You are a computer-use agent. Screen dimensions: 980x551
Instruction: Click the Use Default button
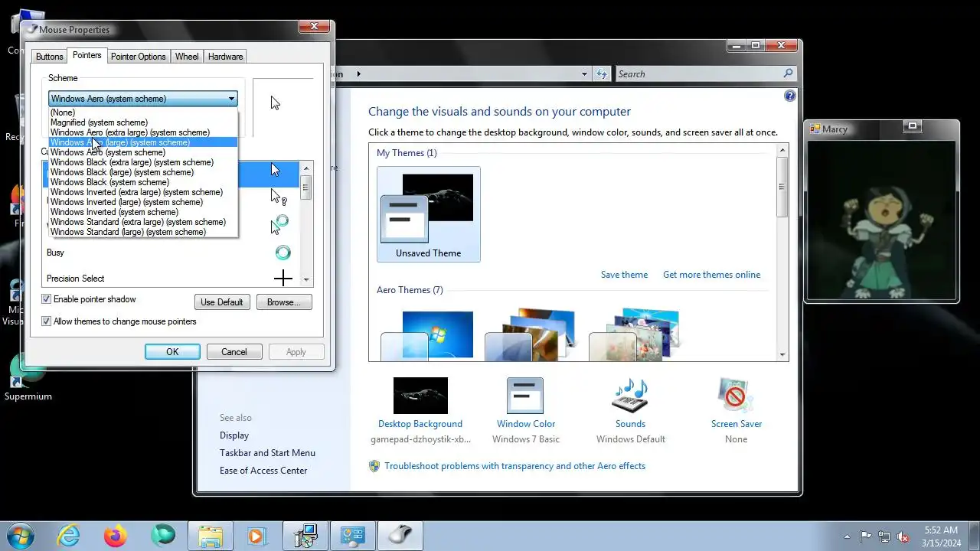point(222,302)
